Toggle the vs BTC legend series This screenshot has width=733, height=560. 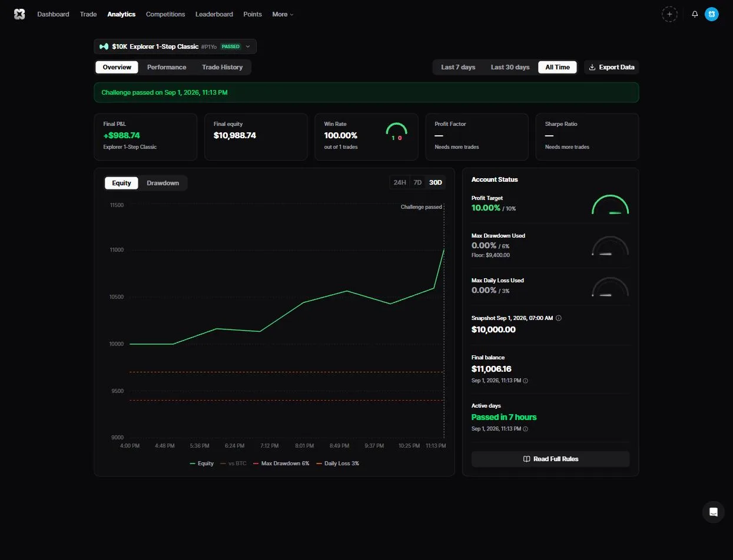(x=234, y=464)
